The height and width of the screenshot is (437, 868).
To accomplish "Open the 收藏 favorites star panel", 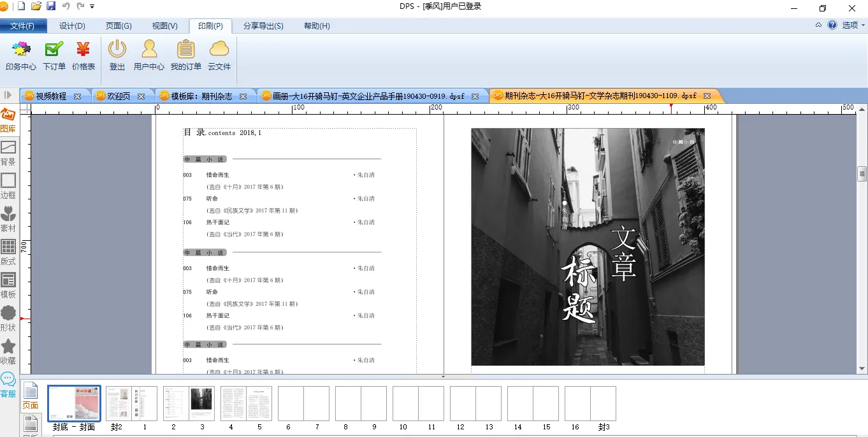I will click(x=8, y=352).
